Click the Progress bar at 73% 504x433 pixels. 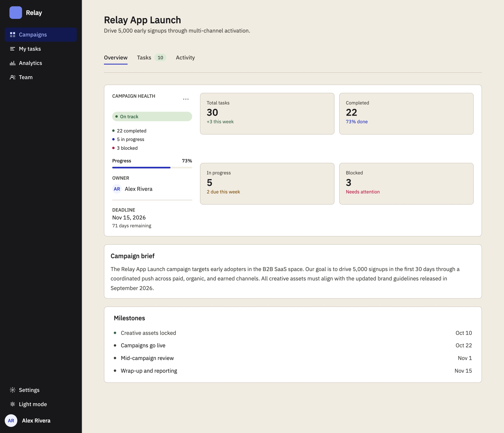(152, 168)
